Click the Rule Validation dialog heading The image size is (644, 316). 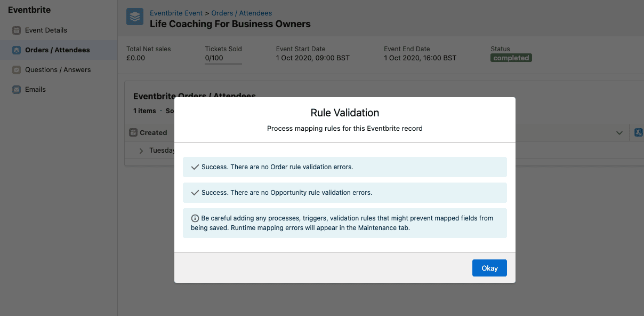[x=345, y=113]
